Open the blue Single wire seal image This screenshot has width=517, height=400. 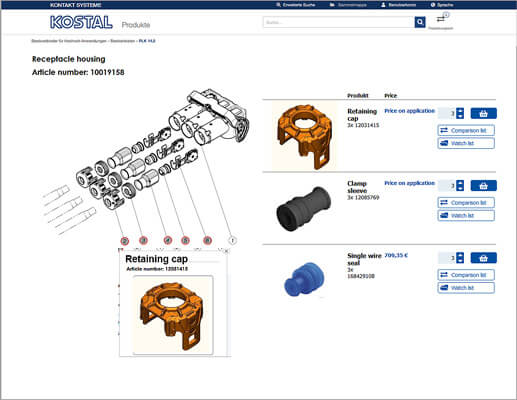click(304, 279)
